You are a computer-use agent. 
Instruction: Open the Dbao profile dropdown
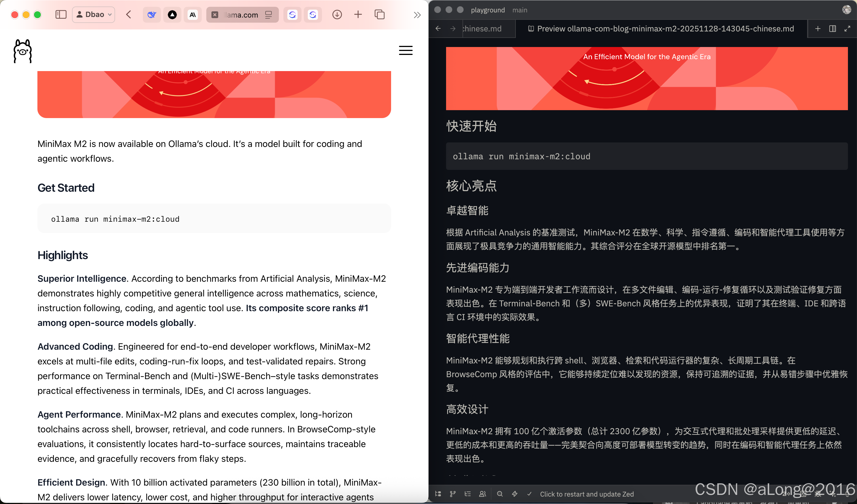pos(93,14)
